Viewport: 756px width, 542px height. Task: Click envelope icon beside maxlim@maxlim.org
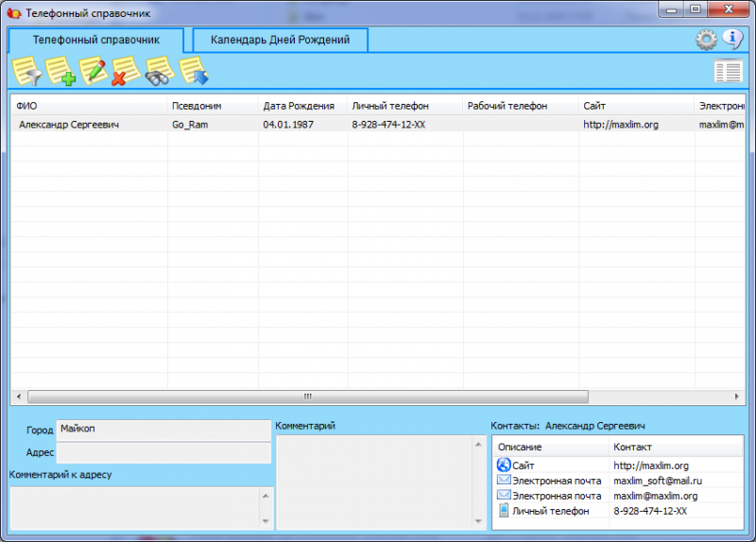(504, 495)
